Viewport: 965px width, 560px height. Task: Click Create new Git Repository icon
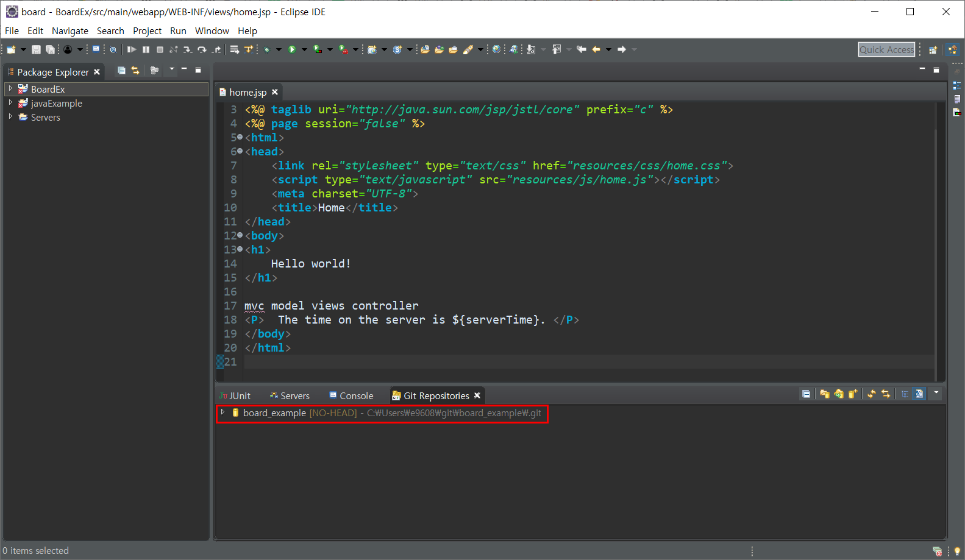pos(853,394)
